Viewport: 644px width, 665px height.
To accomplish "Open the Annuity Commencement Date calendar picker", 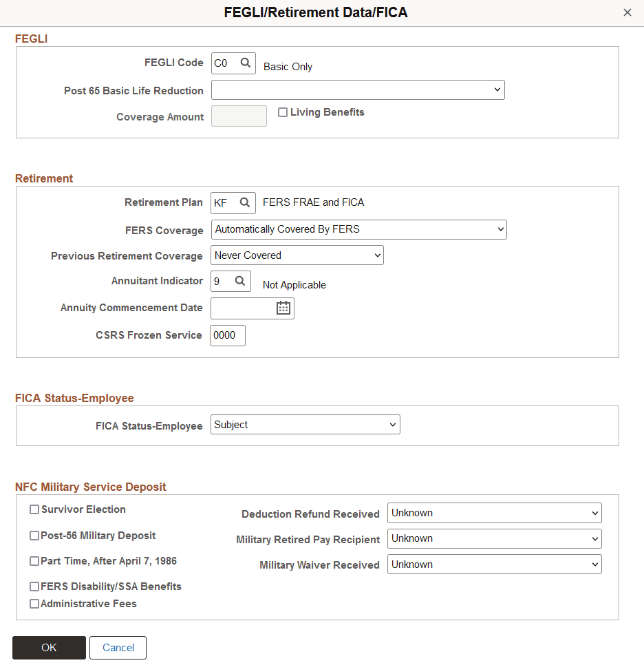I will (x=283, y=308).
